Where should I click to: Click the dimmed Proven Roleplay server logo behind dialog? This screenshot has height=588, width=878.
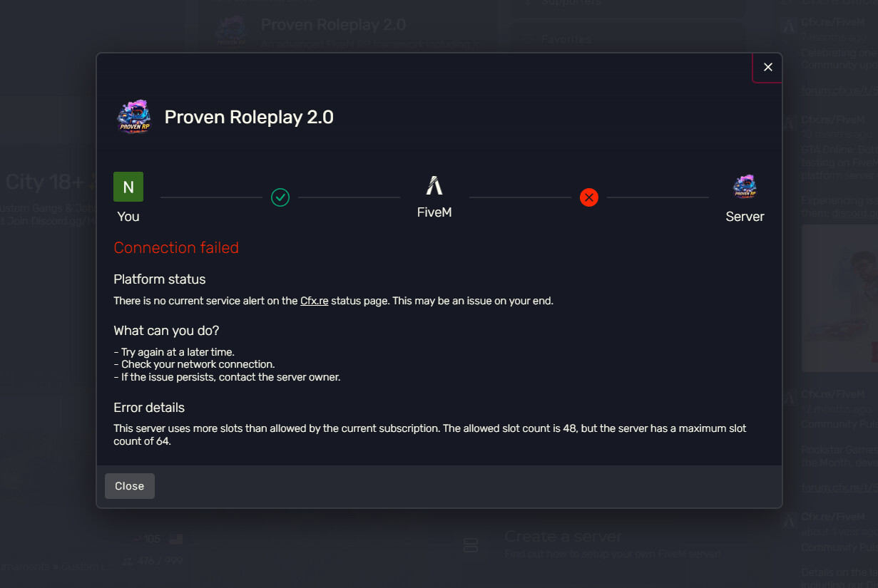pyautogui.click(x=231, y=30)
